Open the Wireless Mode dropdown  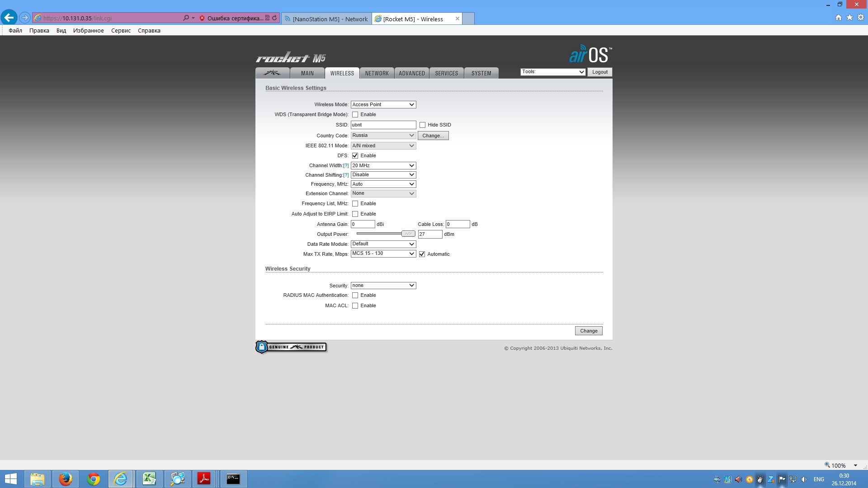(383, 104)
